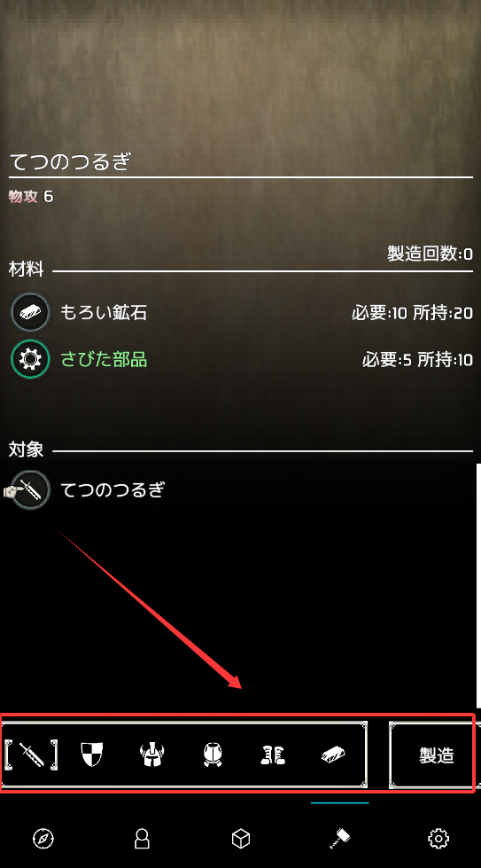Click the もろい鉱石 ore icon
This screenshot has width=481, height=868.
[x=30, y=313]
